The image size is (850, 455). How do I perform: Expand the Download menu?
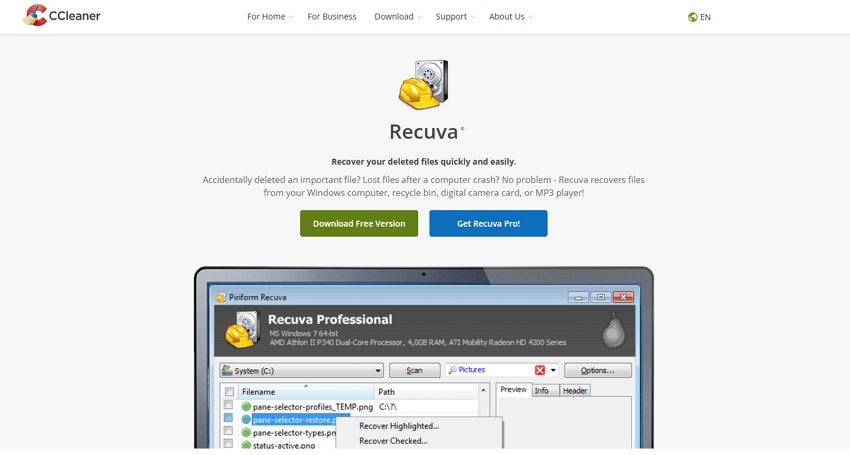398,17
